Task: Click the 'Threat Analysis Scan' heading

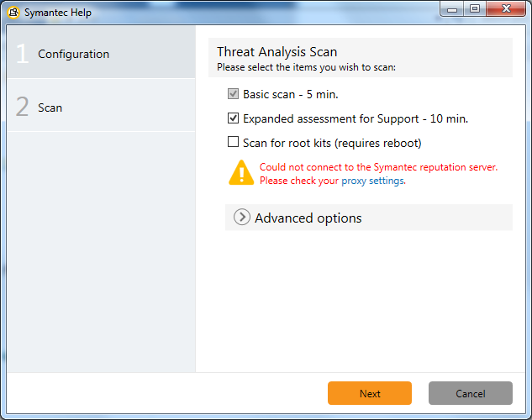Action: pyautogui.click(x=277, y=52)
